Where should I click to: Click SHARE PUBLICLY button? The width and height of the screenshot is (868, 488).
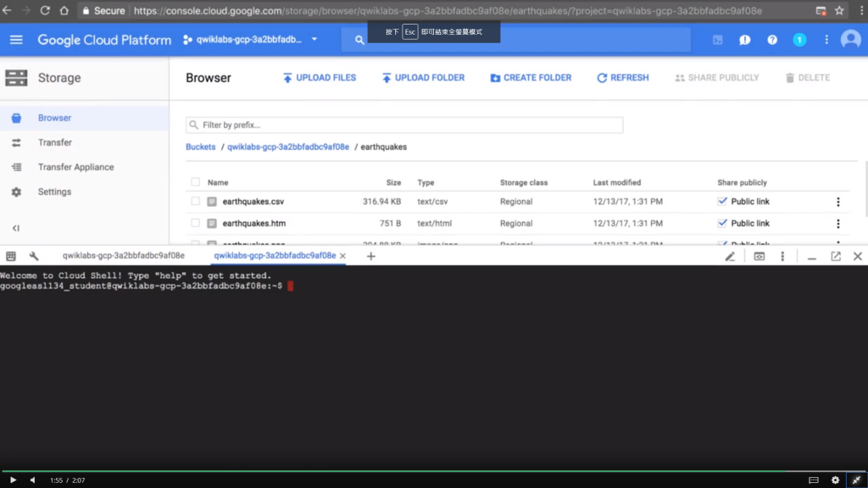(x=717, y=78)
